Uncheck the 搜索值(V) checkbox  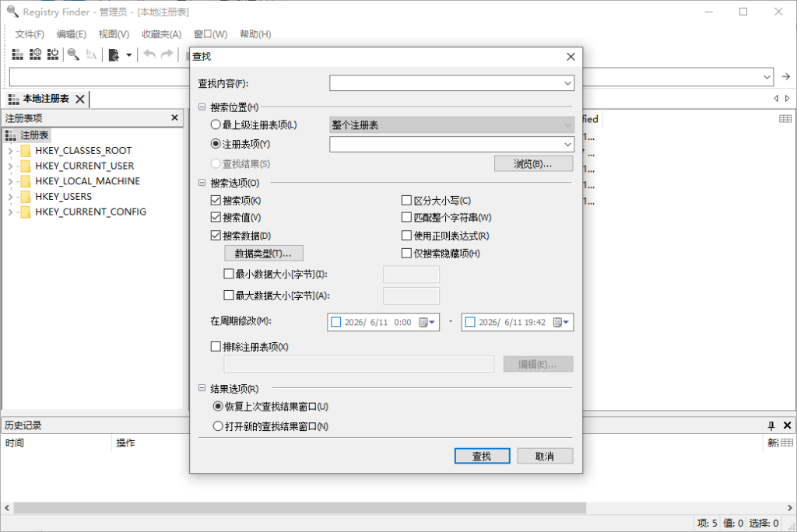[x=216, y=218]
